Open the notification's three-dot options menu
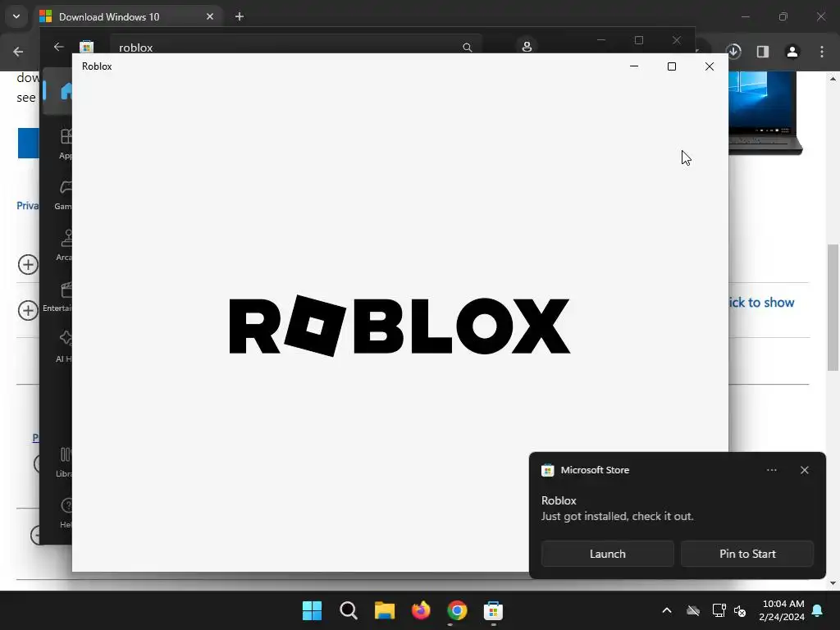This screenshot has width=840, height=630. click(x=771, y=470)
